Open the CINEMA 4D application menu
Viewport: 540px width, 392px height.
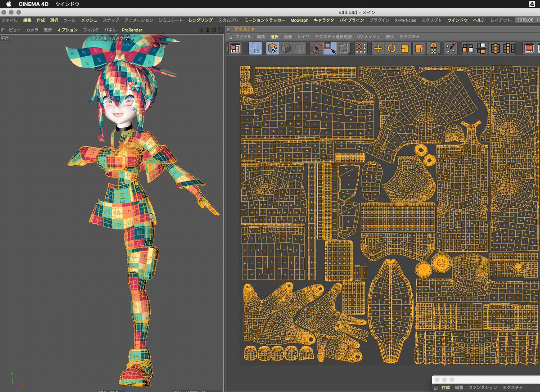coord(33,4)
